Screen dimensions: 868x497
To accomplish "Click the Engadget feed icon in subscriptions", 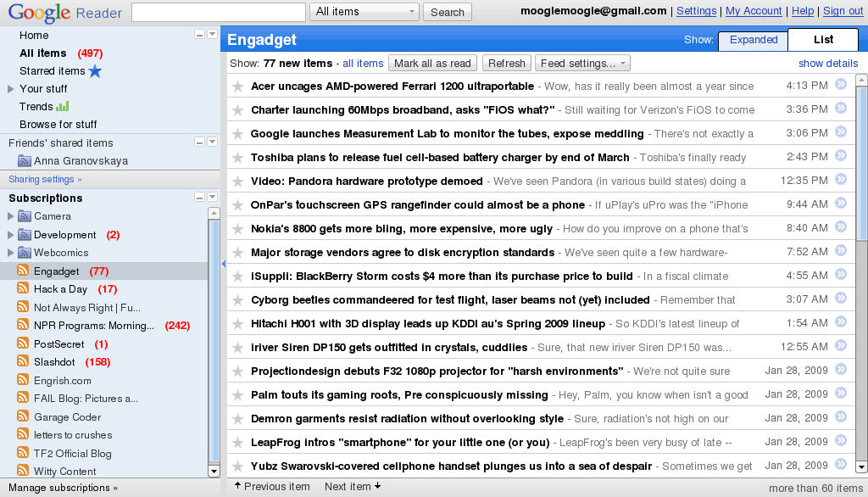I will click(x=21, y=271).
